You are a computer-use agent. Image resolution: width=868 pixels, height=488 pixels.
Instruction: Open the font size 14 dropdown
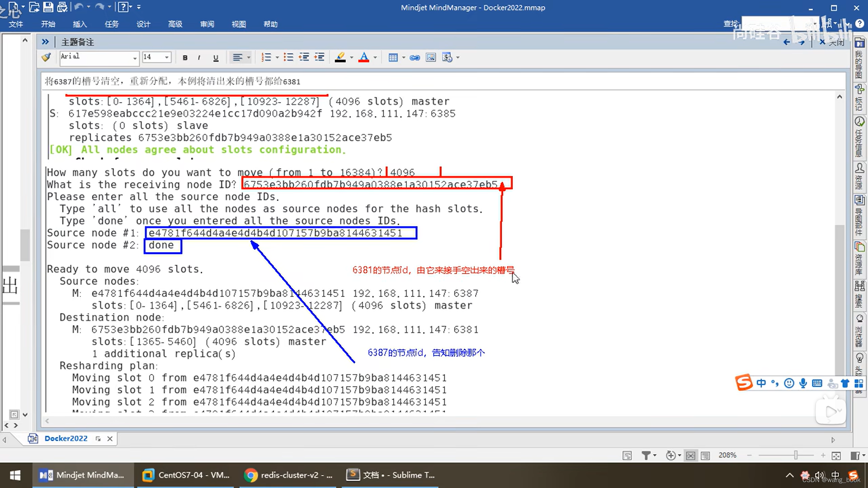pyautogui.click(x=167, y=57)
